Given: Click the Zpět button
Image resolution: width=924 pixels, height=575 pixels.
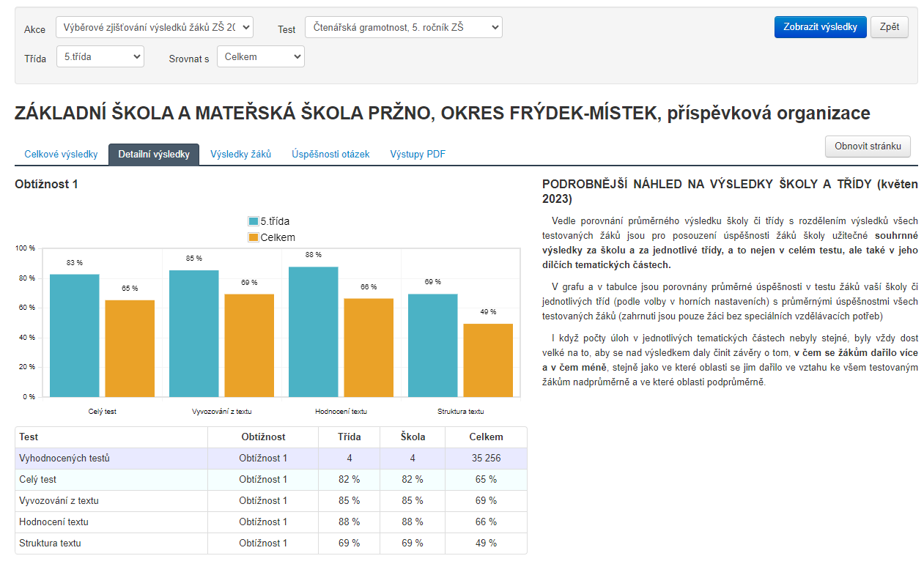Looking at the screenshot, I should coord(890,27).
